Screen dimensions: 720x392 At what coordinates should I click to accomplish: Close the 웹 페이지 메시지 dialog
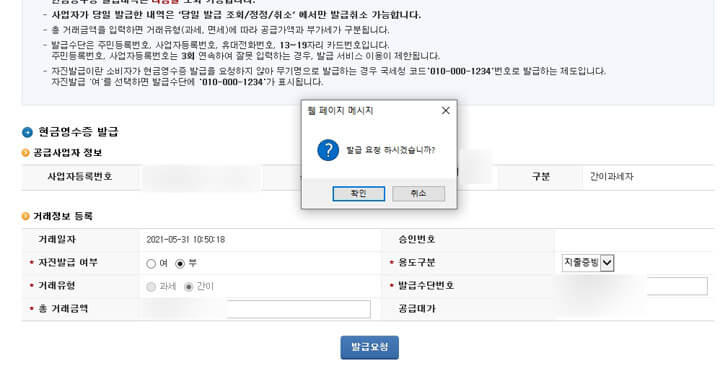pyautogui.click(x=445, y=111)
